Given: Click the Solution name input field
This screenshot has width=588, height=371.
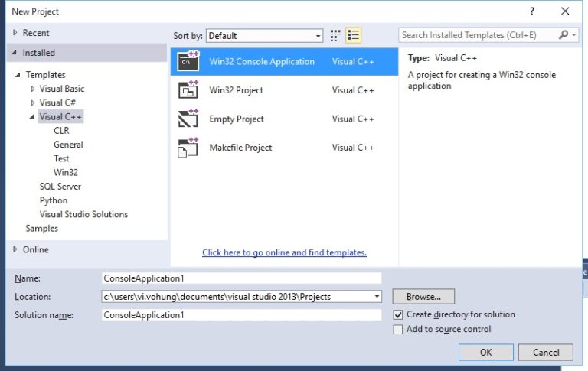Looking at the screenshot, I should 241,315.
